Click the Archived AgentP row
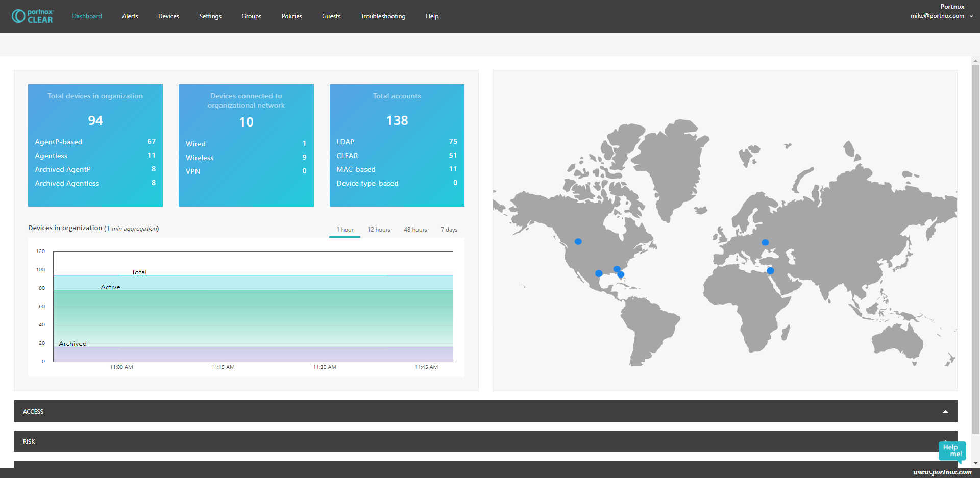Screen dimensions: 980x478 click(95, 169)
